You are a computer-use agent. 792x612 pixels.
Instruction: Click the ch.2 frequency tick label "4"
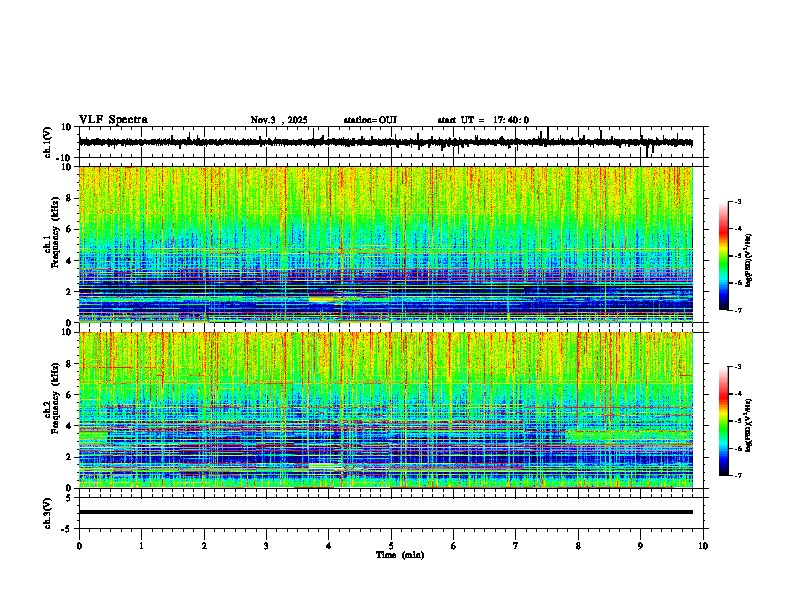pyautogui.click(x=70, y=426)
